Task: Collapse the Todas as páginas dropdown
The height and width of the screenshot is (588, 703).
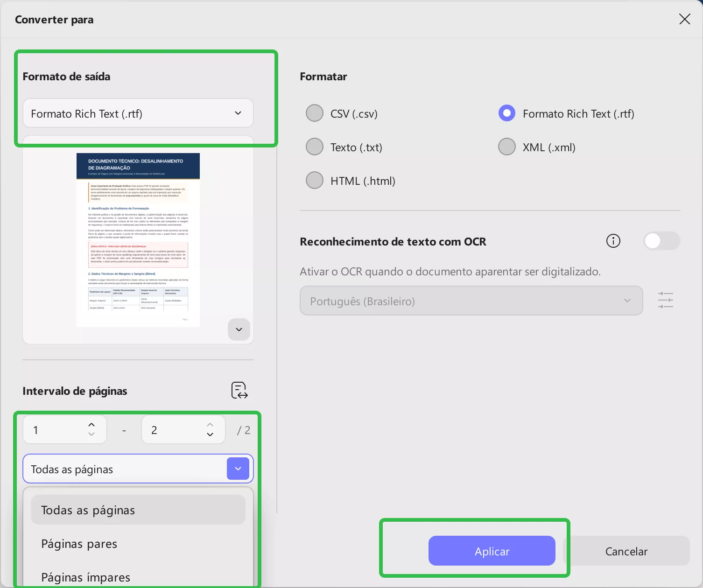Action: pyautogui.click(x=238, y=469)
